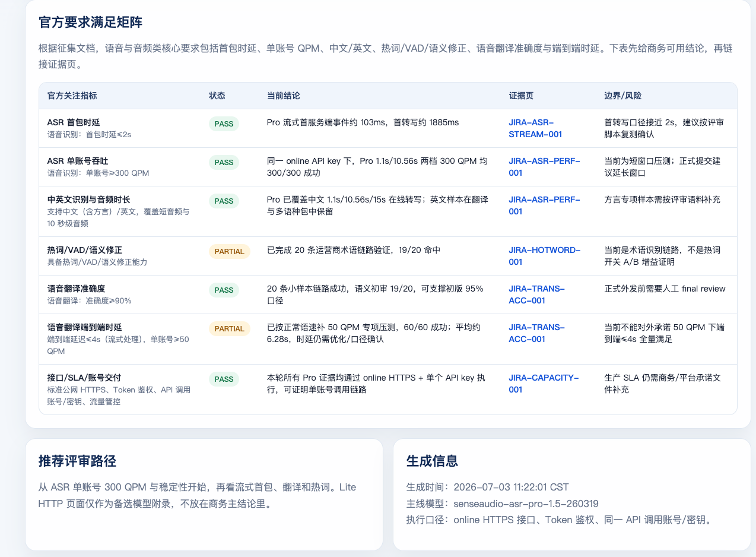
Task: Click PASS badge in 语音翻译准确度 row
Action: (224, 290)
